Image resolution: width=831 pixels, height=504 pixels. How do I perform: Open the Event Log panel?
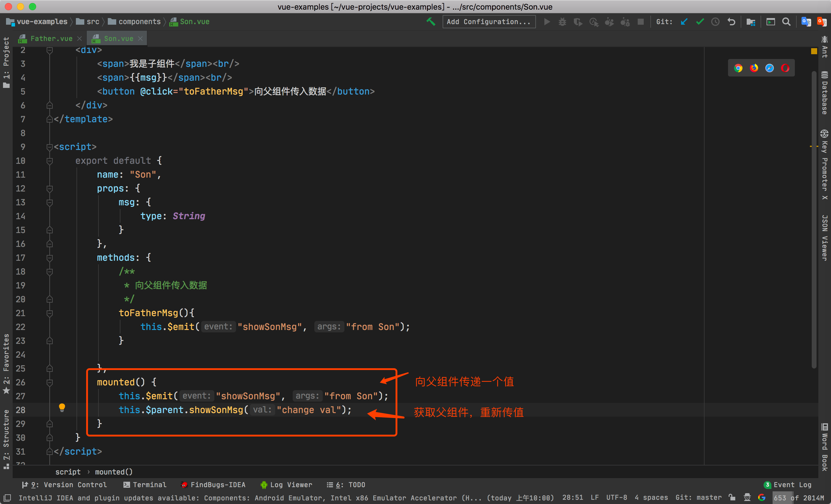point(788,485)
